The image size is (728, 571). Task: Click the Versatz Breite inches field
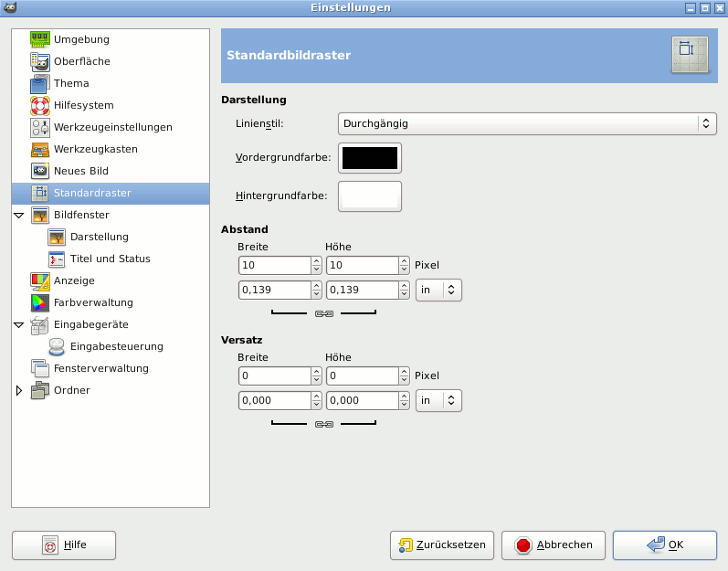(x=274, y=400)
